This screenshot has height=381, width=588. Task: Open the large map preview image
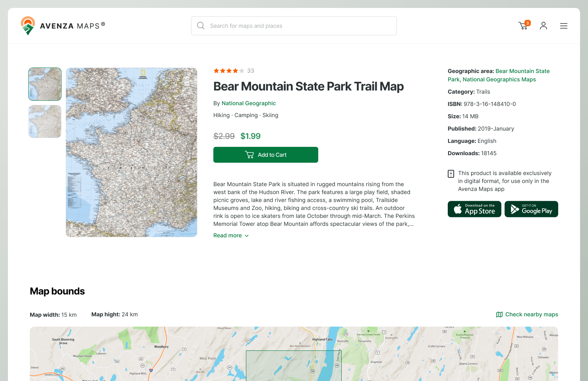coord(132,152)
